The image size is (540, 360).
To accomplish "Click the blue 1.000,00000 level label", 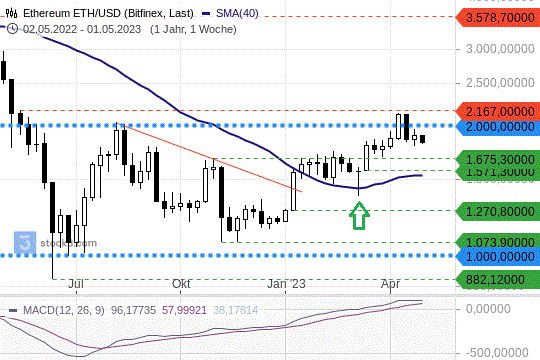I will tap(498, 257).
